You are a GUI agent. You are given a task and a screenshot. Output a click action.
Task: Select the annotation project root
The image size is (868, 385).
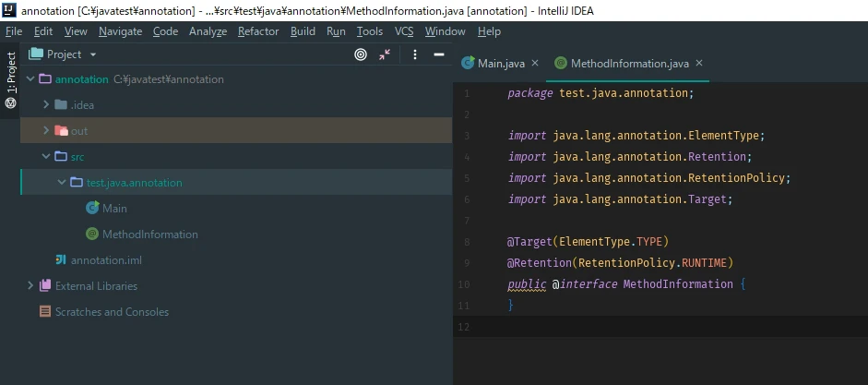click(x=236, y=79)
